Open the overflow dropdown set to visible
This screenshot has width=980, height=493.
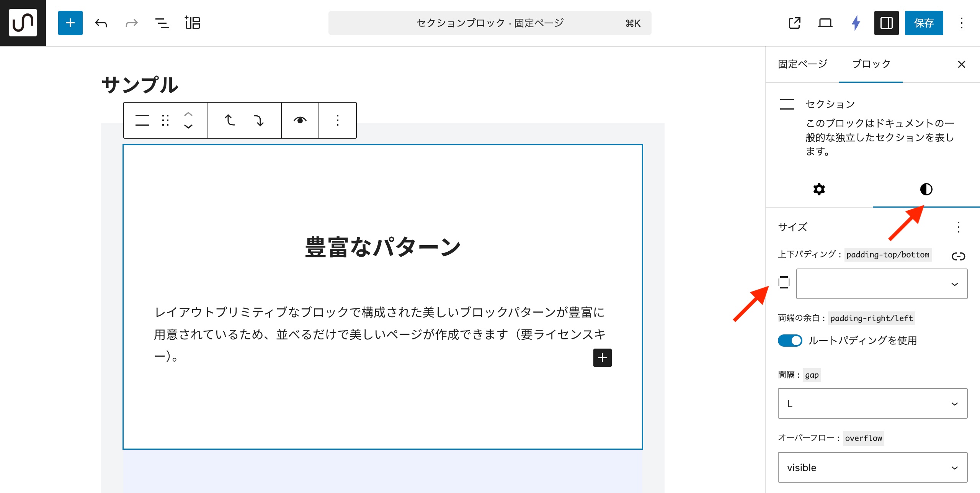pyautogui.click(x=872, y=467)
